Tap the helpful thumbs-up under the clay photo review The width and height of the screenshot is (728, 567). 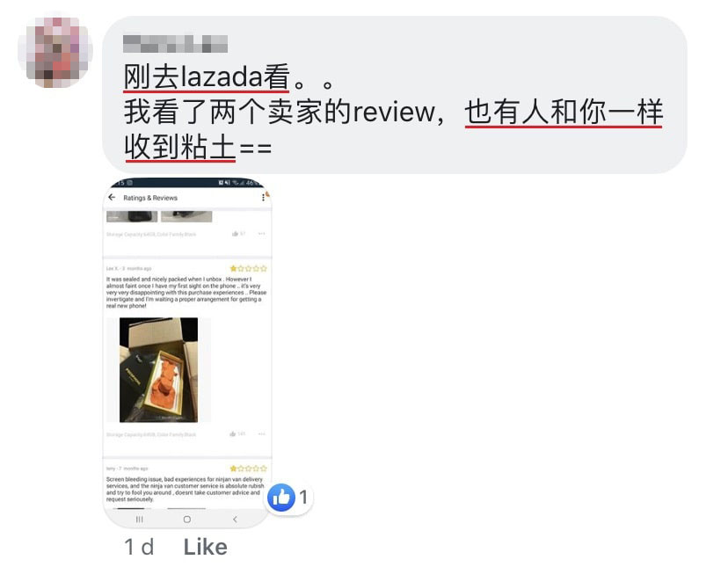233,433
